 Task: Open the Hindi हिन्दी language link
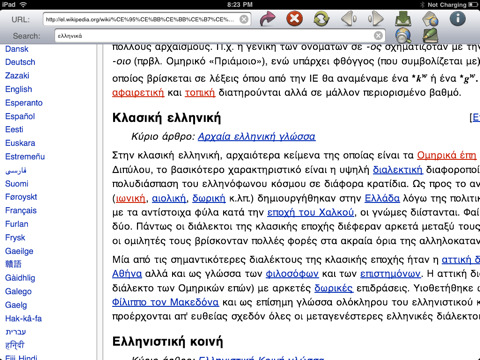15,345
